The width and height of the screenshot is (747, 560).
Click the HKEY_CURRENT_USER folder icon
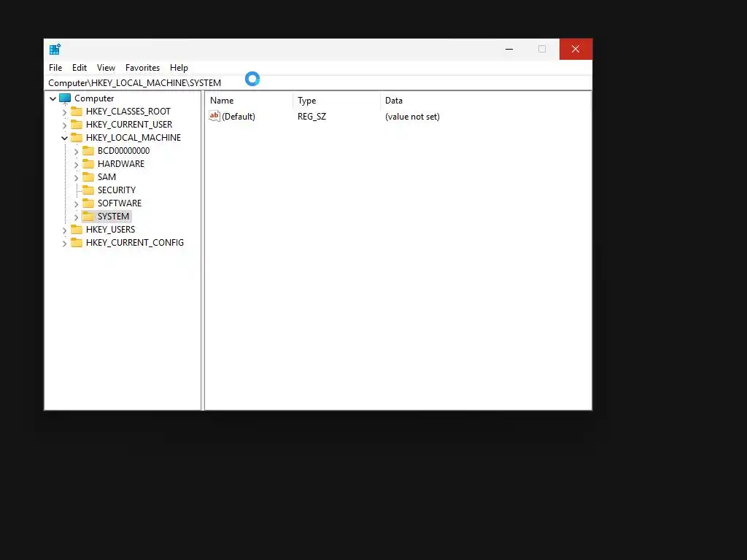pyautogui.click(x=76, y=124)
